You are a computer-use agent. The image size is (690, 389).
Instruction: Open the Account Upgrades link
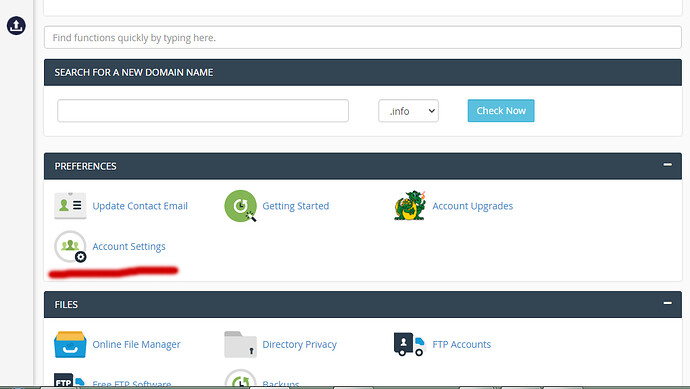473,206
